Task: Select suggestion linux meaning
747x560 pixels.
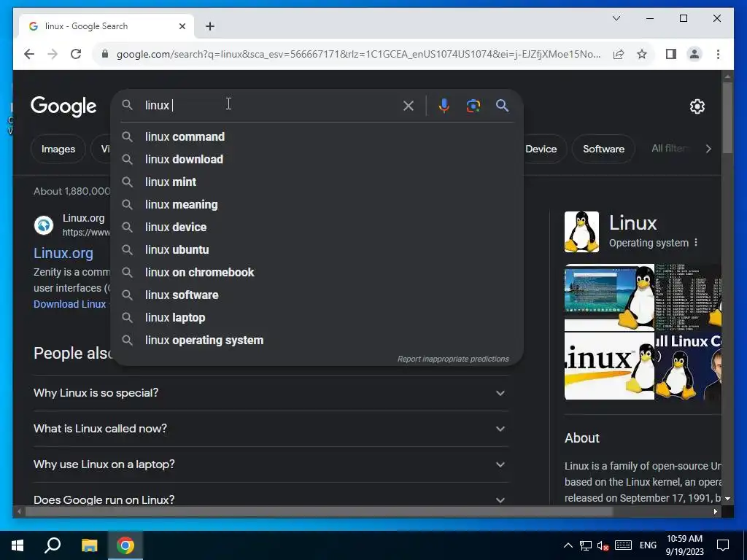Action: [x=317, y=204]
